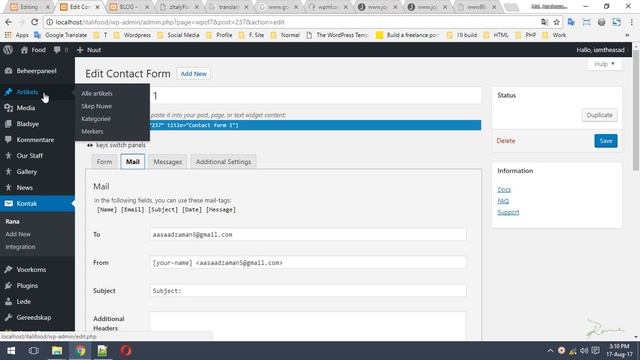Click the Artikels pin icon

pyautogui.click(x=8, y=92)
